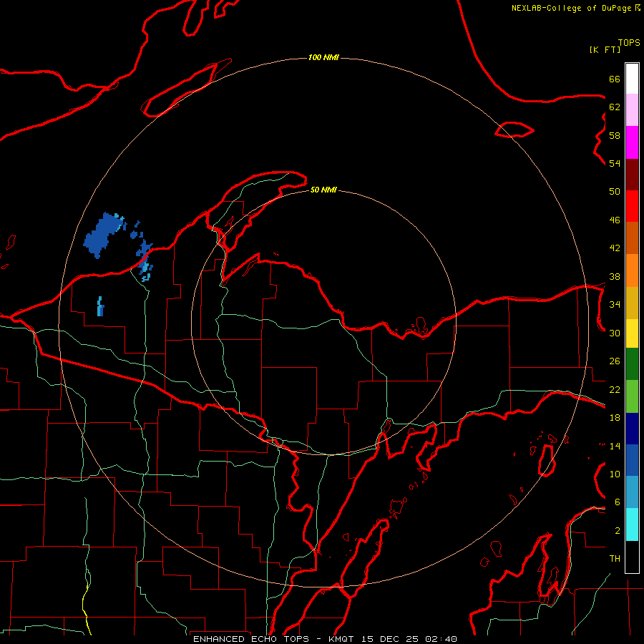644x644 pixels.
Task: Click the TH threshold legend label
Action: pos(615,559)
